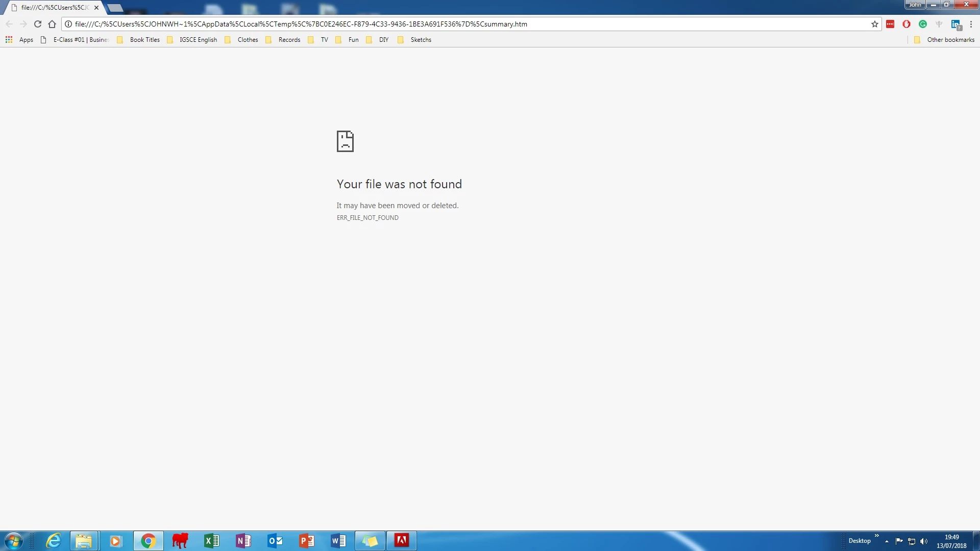Open Excel from the taskbar
This screenshot has width=980, height=551.
pyautogui.click(x=211, y=541)
